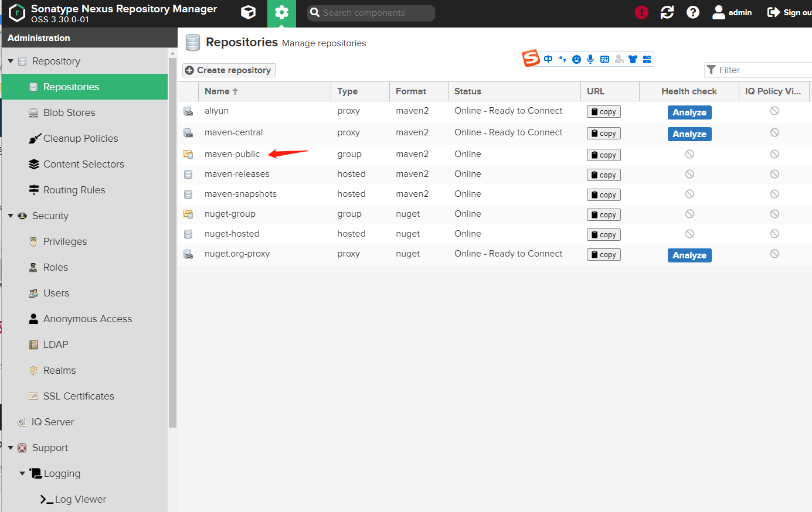Click the Realms shield icon

coord(33,370)
